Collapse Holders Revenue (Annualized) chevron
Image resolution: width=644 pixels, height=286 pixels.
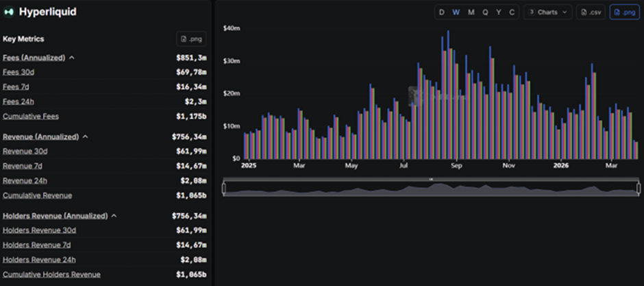pyautogui.click(x=114, y=216)
